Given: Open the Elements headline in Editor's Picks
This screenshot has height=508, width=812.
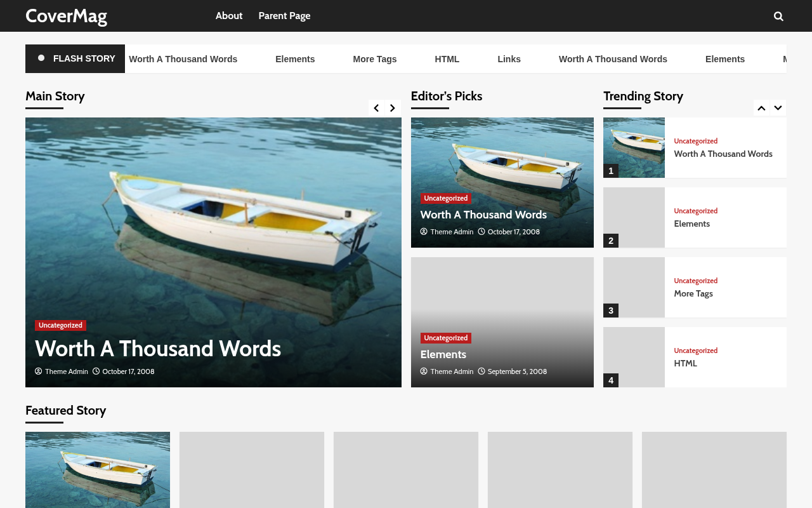Looking at the screenshot, I should (x=443, y=354).
